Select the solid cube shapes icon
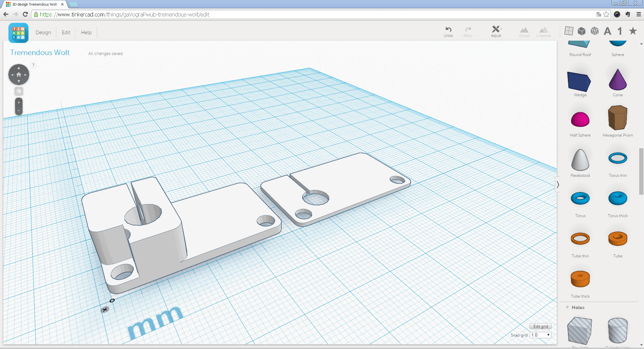 (x=582, y=31)
